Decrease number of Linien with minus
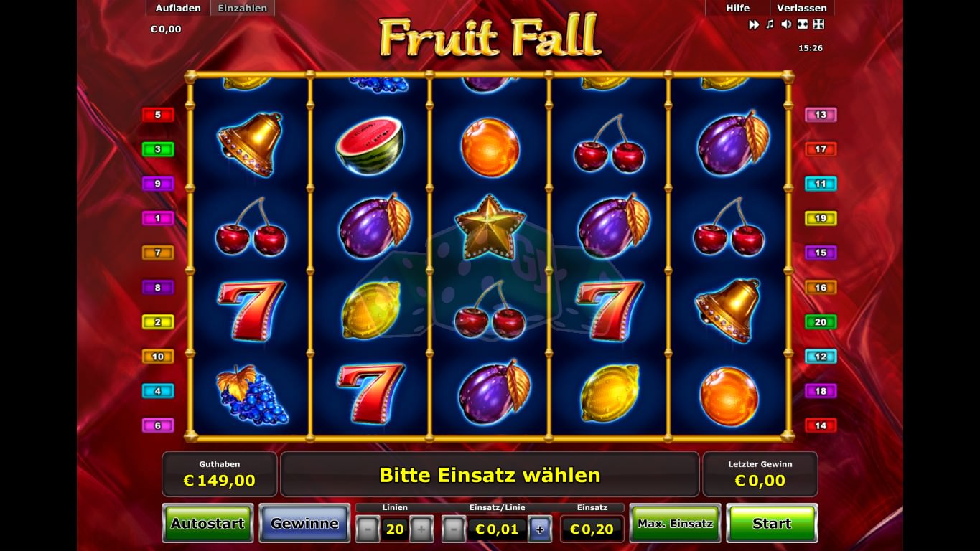The width and height of the screenshot is (980, 551). pos(368,530)
